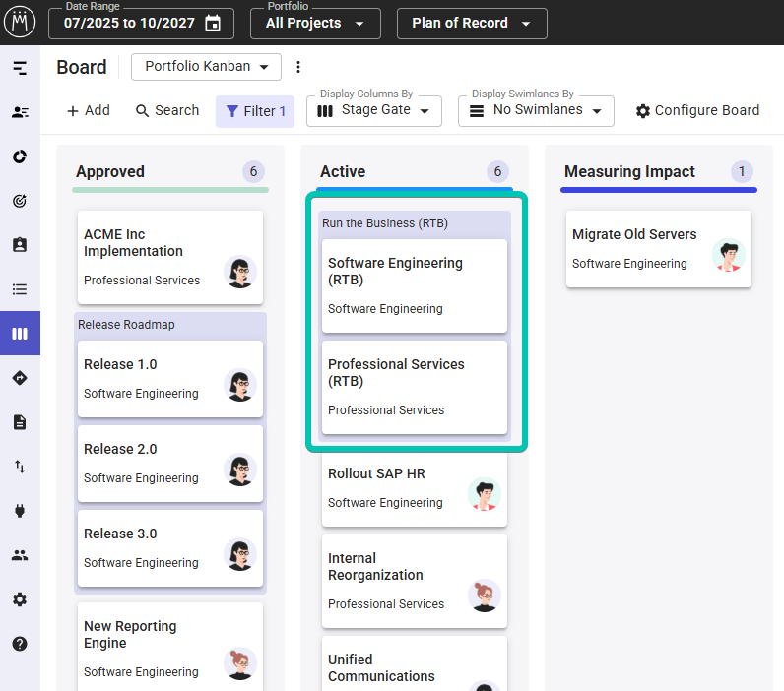Collapse the sidebar navigation menu icon
784x691 pixels.
[x=20, y=68]
